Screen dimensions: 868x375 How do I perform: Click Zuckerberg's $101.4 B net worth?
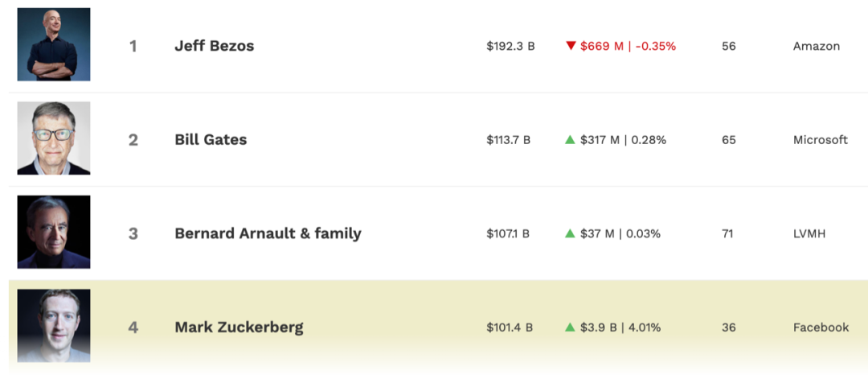point(510,328)
